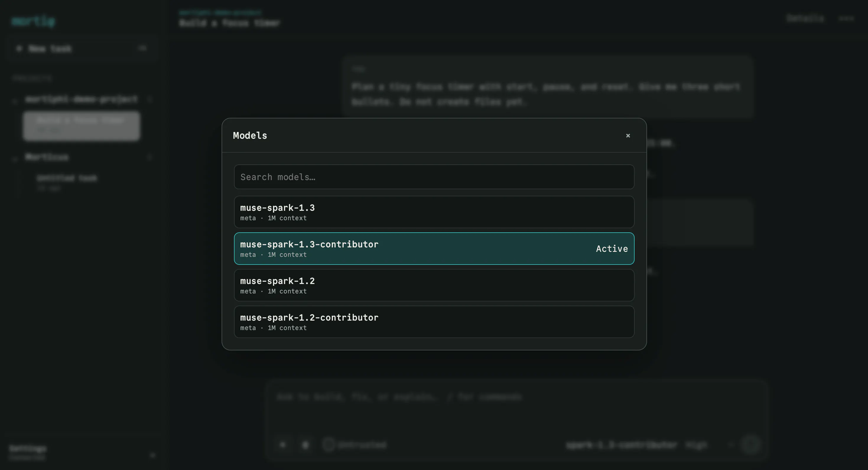Screen dimensions: 868x470
Task: Open the 'Build a focus timer' task in the sidebar
Action: click(x=81, y=125)
